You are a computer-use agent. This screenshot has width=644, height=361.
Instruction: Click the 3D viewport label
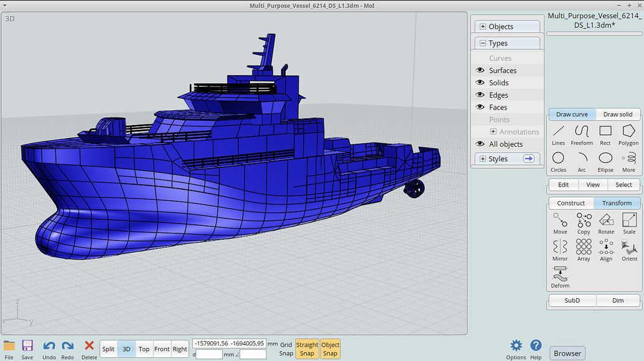[10, 19]
